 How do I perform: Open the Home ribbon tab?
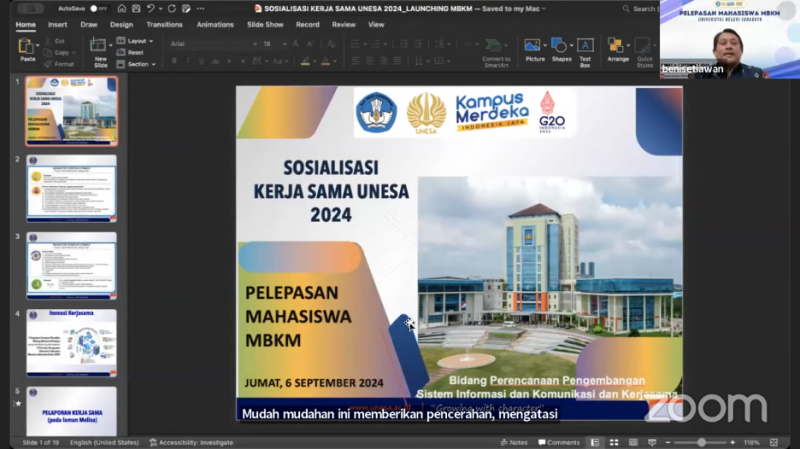click(x=26, y=24)
